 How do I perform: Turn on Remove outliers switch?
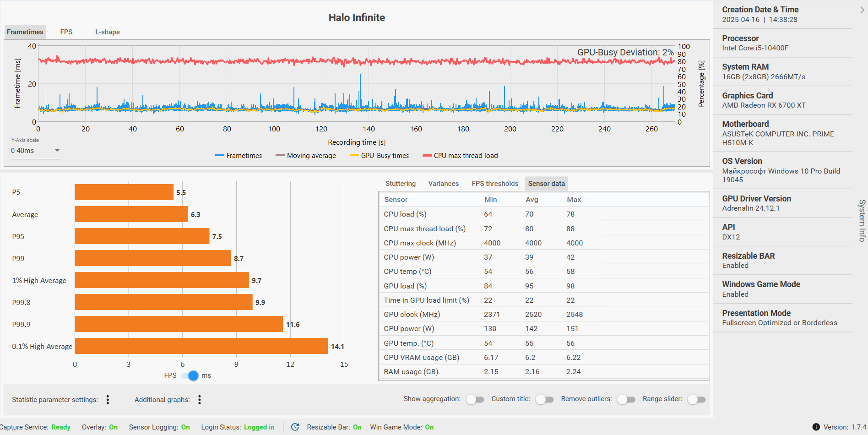(x=626, y=399)
